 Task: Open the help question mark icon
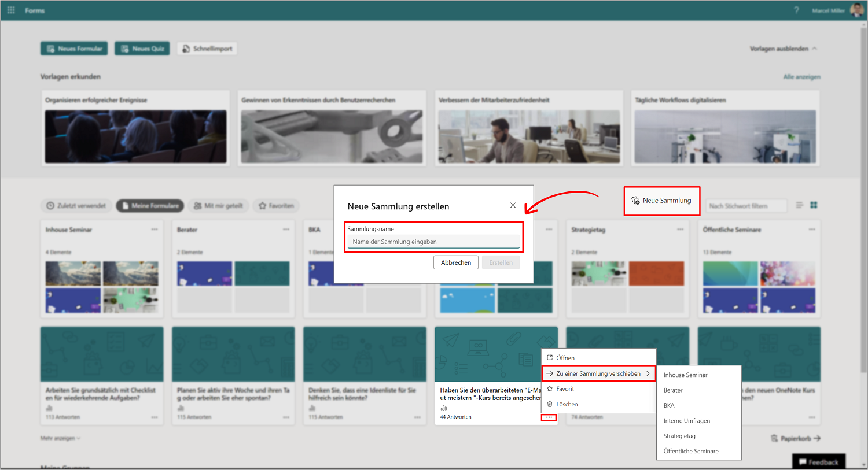click(797, 10)
